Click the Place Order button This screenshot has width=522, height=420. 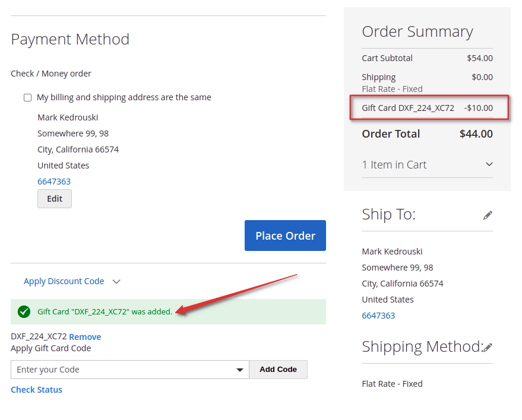pyautogui.click(x=285, y=236)
